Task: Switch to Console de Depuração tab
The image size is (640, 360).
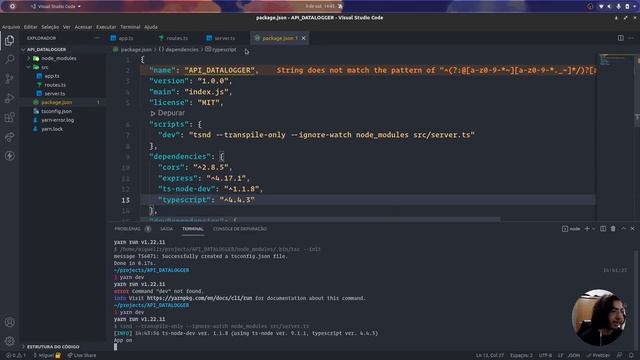Action: [x=240, y=229]
